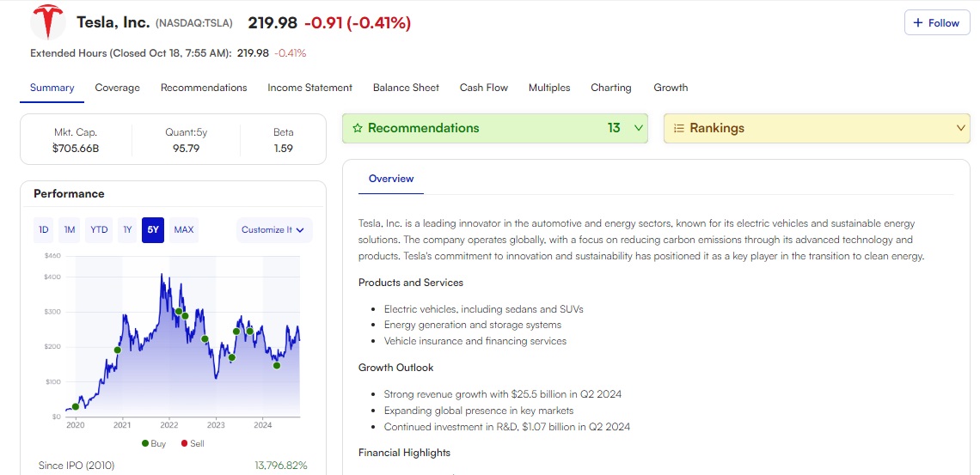
Task: Expand the Recommendations panel chevron
Action: pos(638,128)
